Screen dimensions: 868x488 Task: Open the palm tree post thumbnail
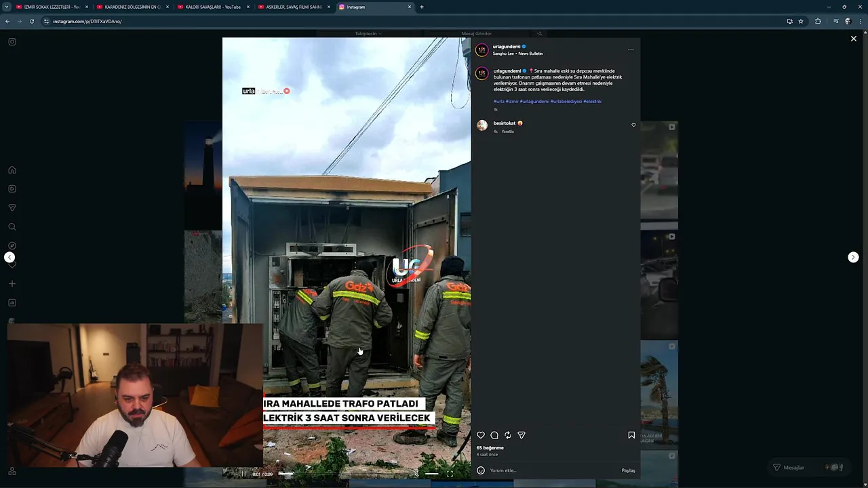(659, 394)
